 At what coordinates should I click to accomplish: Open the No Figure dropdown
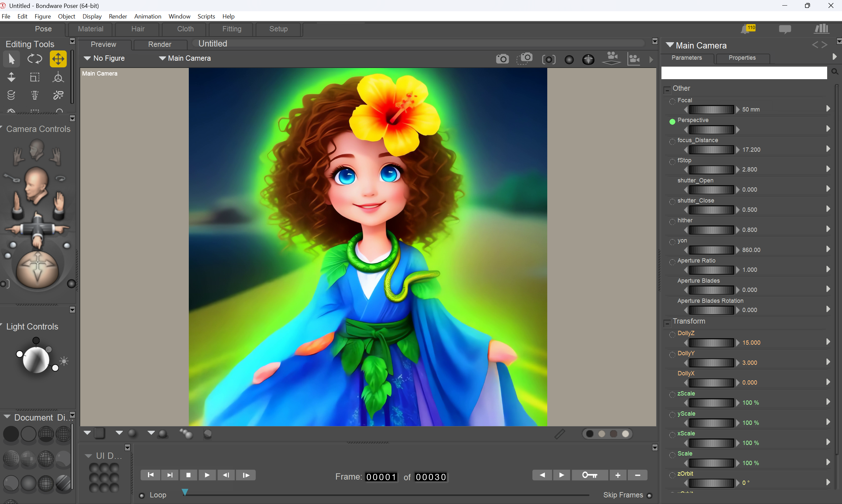click(104, 58)
